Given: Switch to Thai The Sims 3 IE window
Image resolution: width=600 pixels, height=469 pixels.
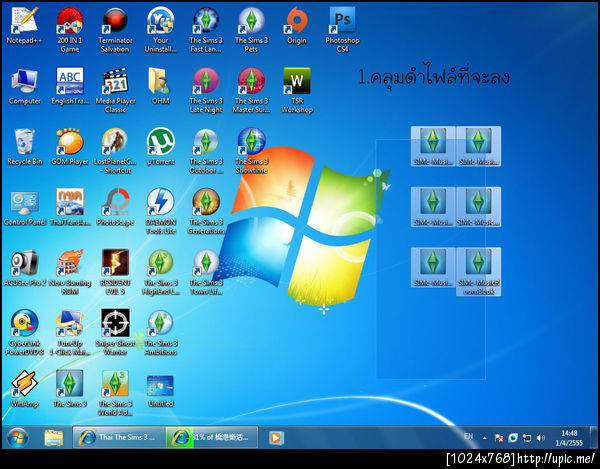Looking at the screenshot, I should pos(119,437).
